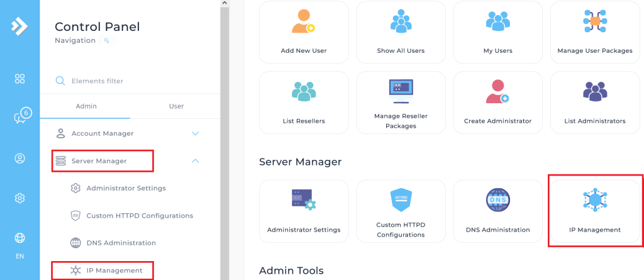This screenshot has height=280, width=644.
Task: Switch to the User tab
Action: 176,106
